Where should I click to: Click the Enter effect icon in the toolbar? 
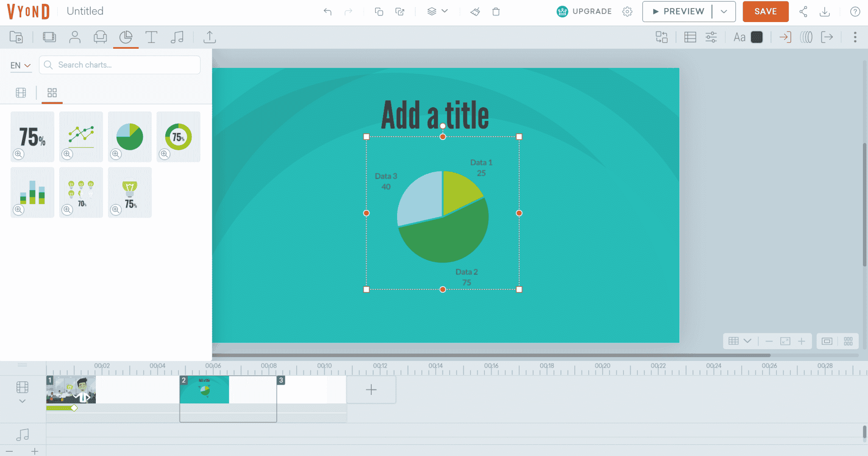point(785,37)
